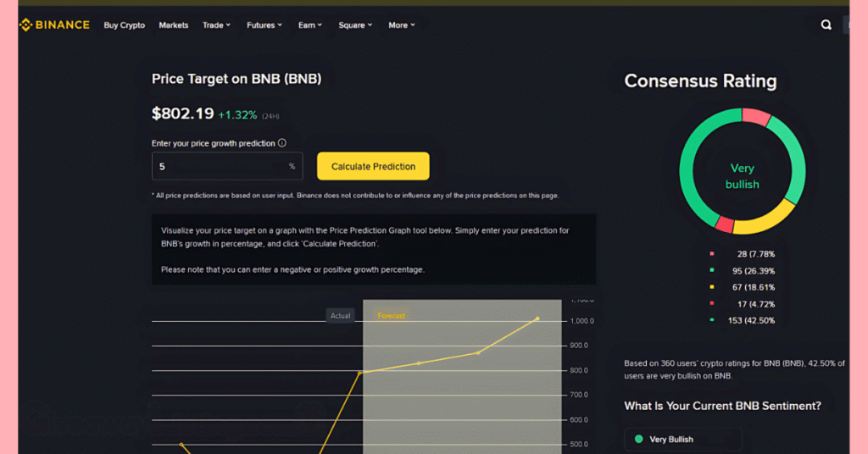Click the 800.0 axis label
This screenshot has width=868, height=454.
579,370
